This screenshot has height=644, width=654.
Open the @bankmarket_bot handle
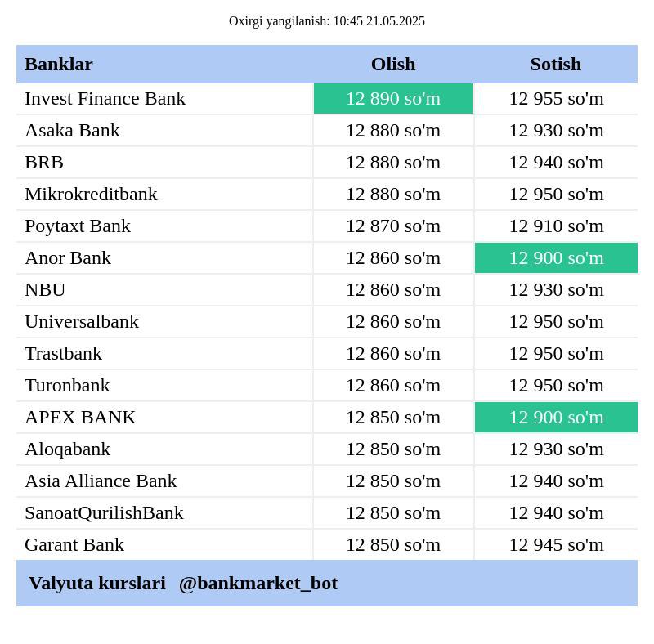click(258, 583)
